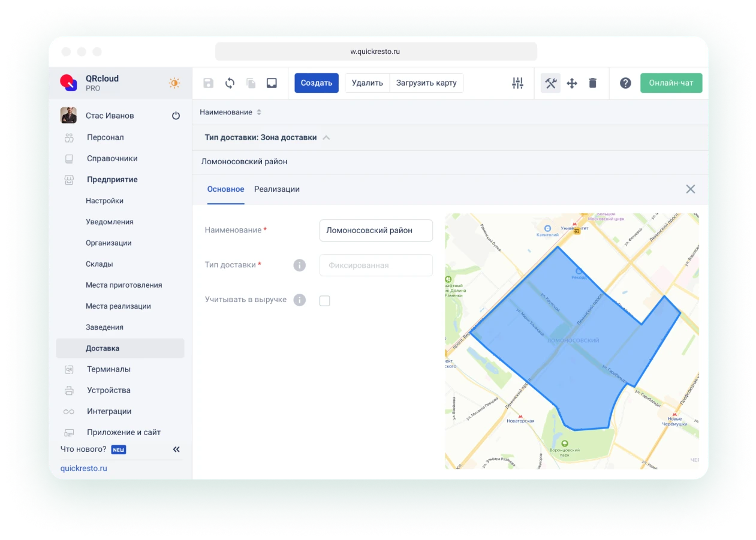Image resolution: width=756 pixels, height=540 pixels.
Task: Select the move arrows icon
Action: click(572, 83)
